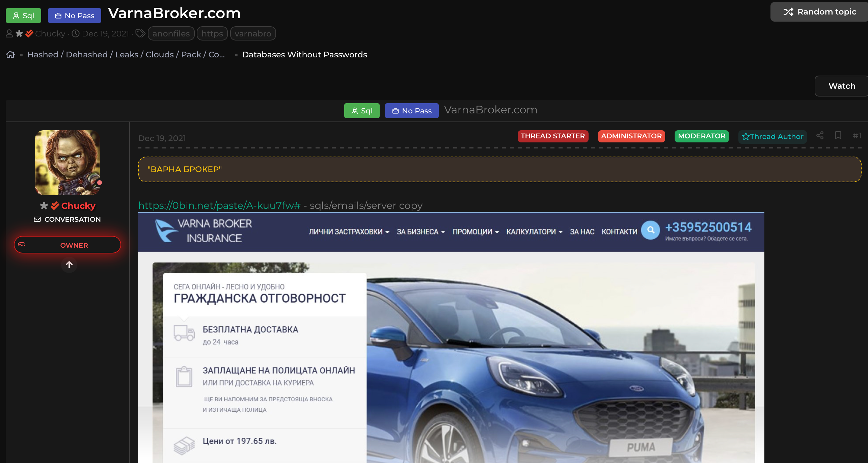Open the 0bin.net paste link
Viewport: 868px width, 463px height.
tap(219, 206)
